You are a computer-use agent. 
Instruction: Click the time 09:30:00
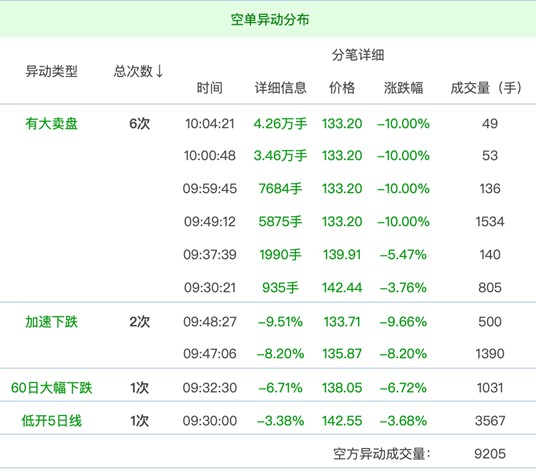coord(210,420)
